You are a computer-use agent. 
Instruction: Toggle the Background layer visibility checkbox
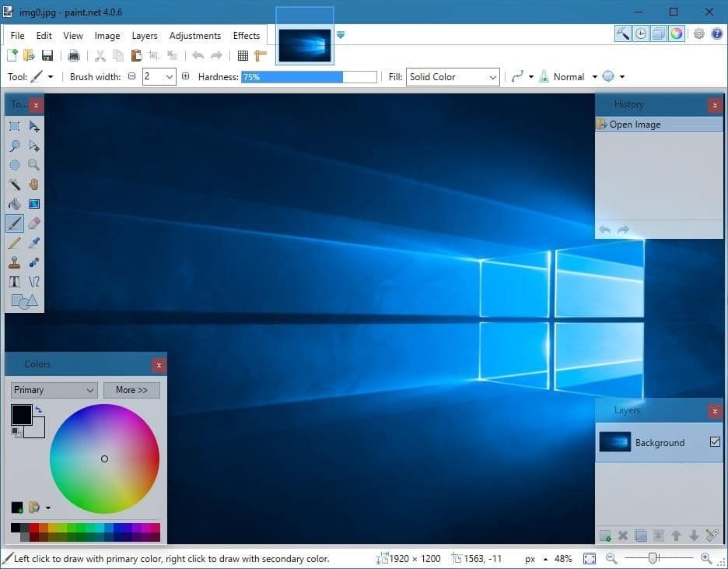tap(713, 442)
